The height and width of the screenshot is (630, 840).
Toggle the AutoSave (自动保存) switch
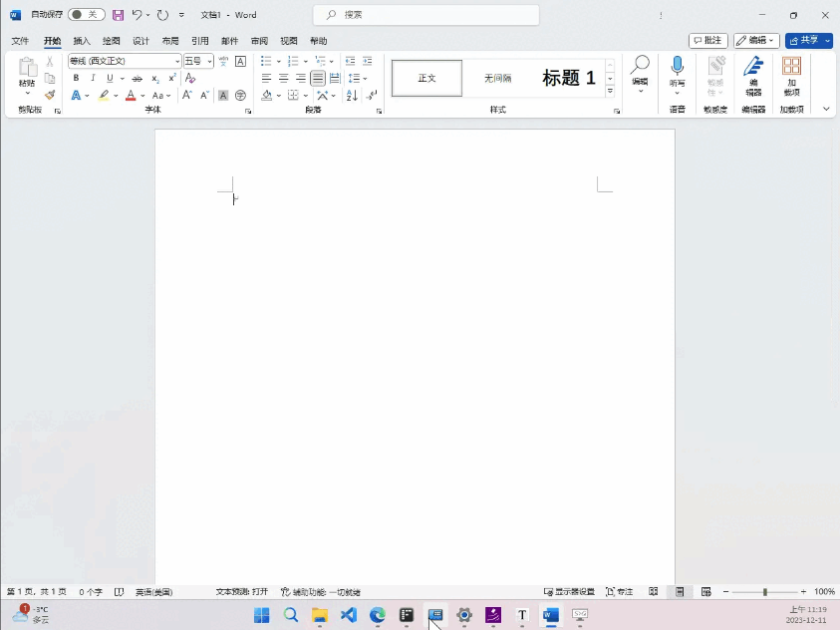pyautogui.click(x=87, y=15)
